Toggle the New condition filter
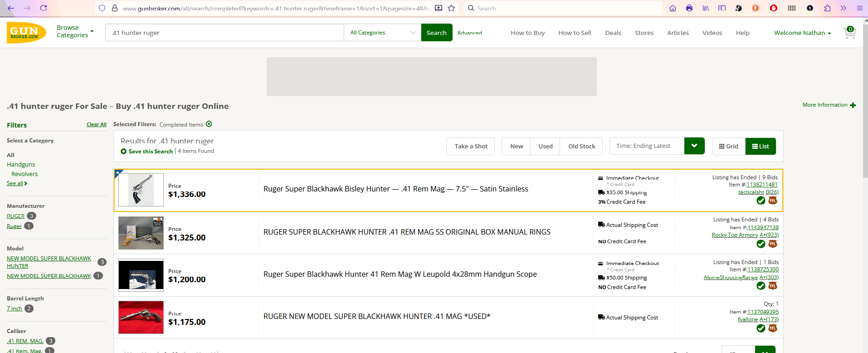The image size is (868, 353). (x=517, y=146)
